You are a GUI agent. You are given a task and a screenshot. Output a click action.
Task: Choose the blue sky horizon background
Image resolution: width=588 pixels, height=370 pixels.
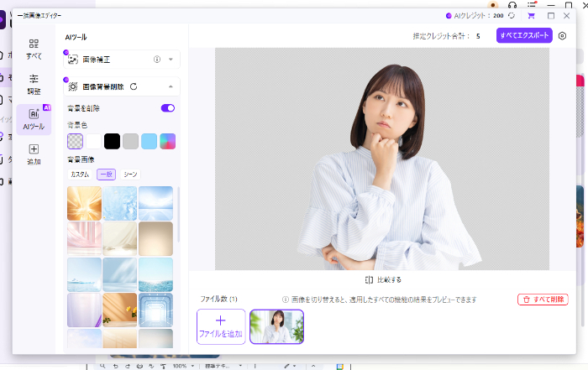point(155,203)
